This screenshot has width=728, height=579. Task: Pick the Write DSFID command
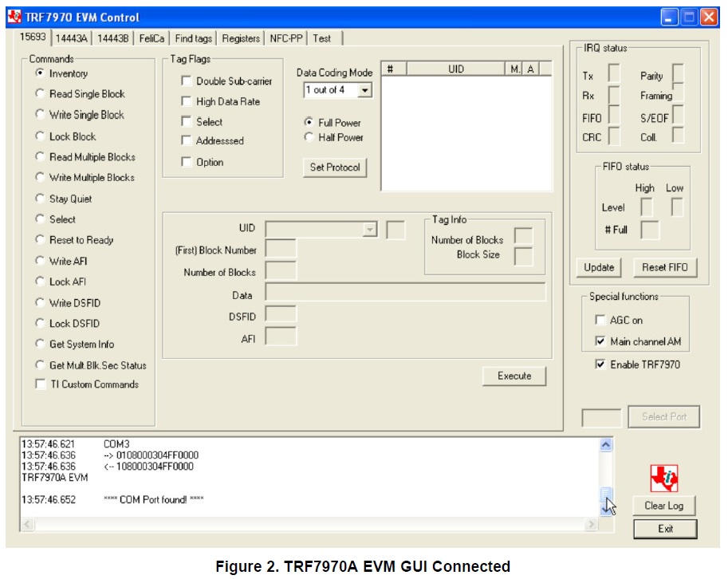tap(41, 302)
